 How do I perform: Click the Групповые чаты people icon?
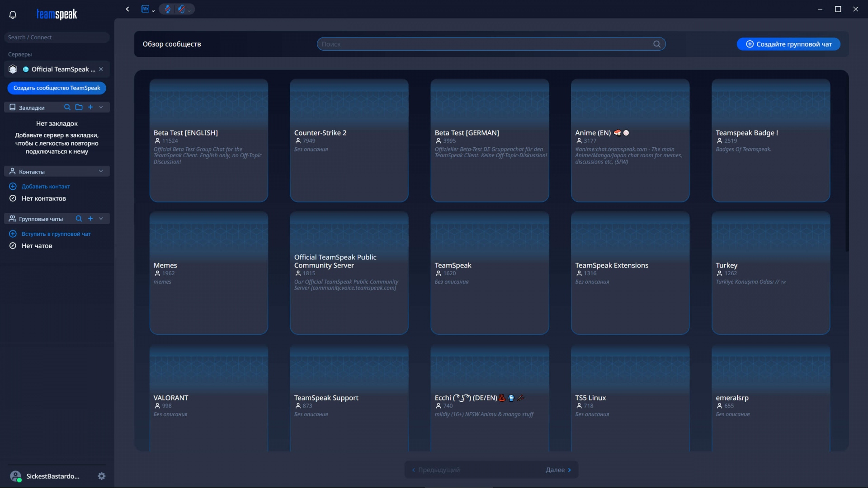(13, 219)
